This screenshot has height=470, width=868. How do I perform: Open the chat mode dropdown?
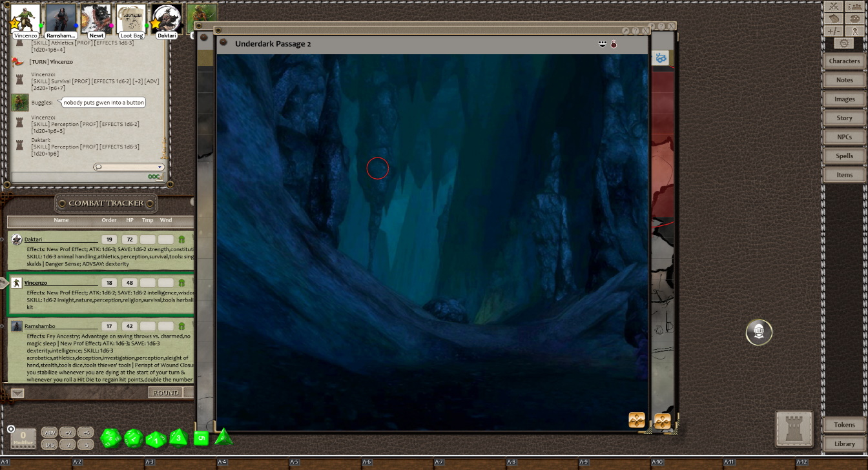click(129, 167)
